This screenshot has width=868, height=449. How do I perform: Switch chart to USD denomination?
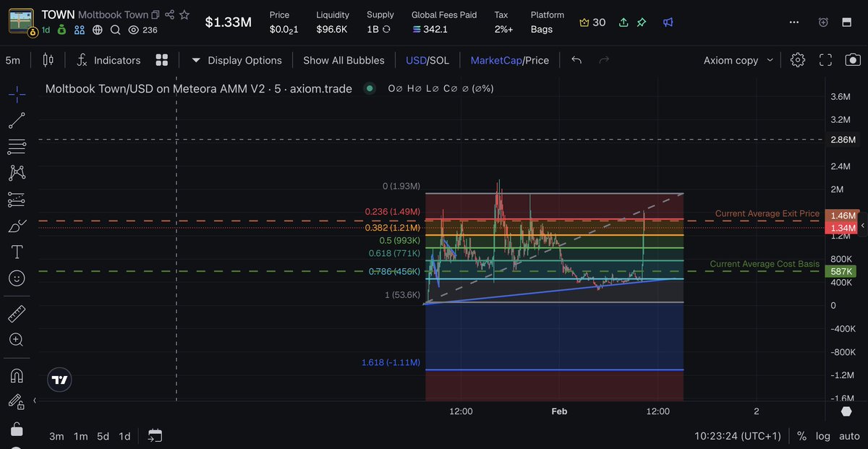(x=416, y=60)
